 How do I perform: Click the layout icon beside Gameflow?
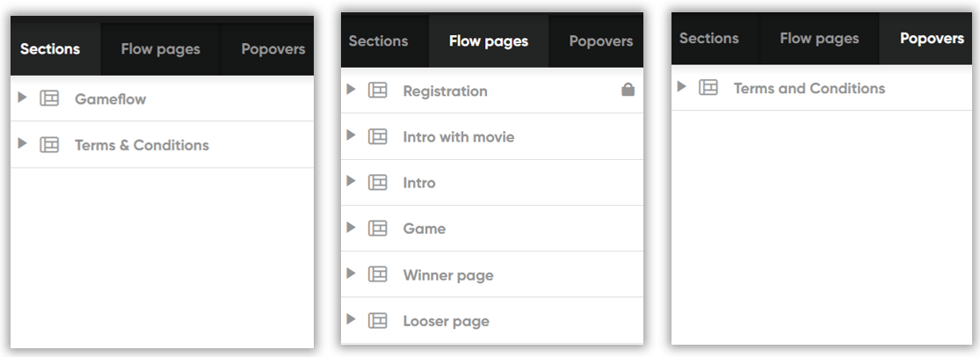tap(49, 98)
